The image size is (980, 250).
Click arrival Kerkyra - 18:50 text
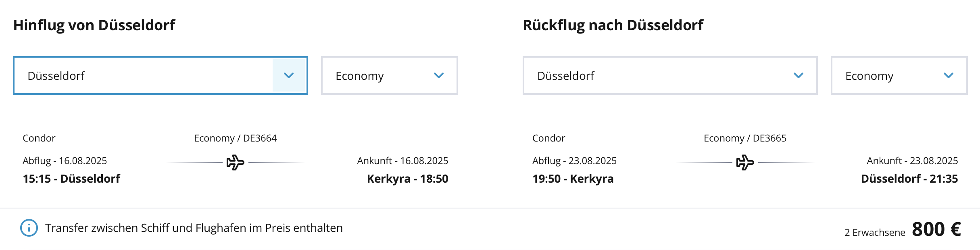[x=407, y=179]
